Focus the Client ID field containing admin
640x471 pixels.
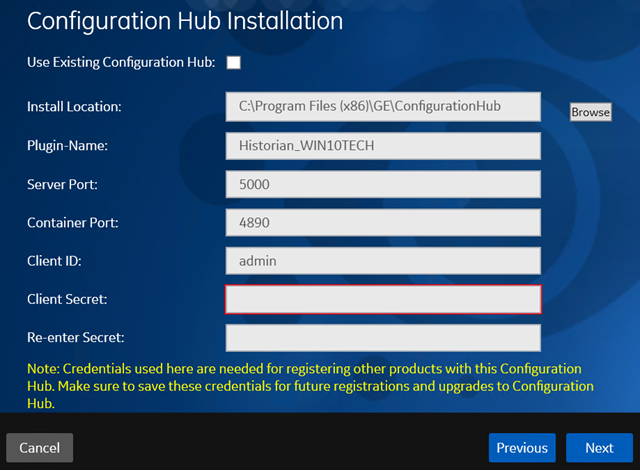(x=383, y=261)
